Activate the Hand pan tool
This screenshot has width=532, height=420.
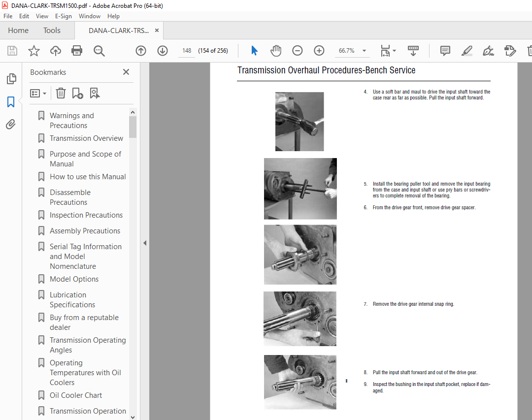276,51
